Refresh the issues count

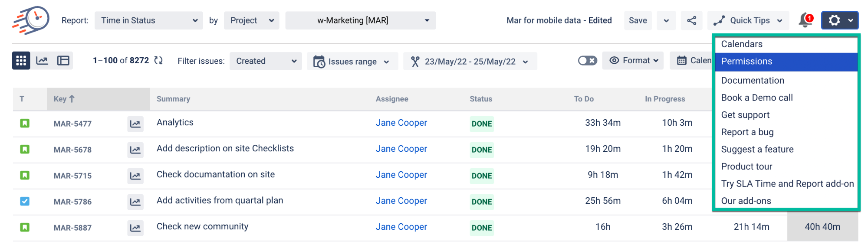(159, 61)
